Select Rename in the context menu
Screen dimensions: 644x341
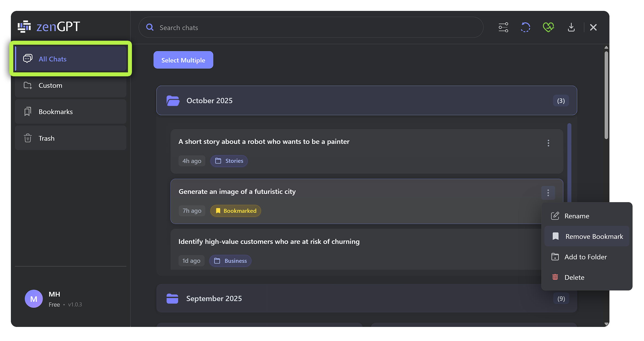(576, 216)
